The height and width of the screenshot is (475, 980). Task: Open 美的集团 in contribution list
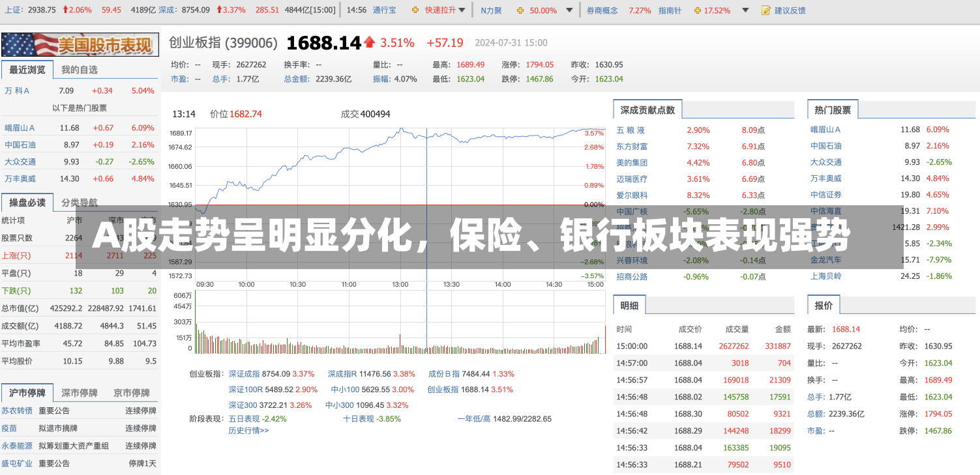pyautogui.click(x=632, y=163)
